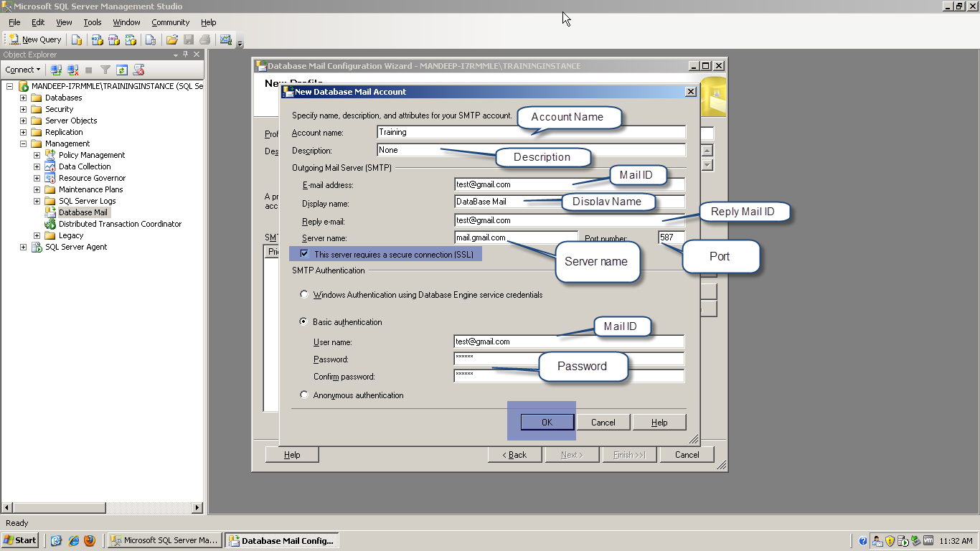The width and height of the screenshot is (980, 551).
Task: Toggle the secure connection (SSL) checkbox
Action: click(305, 254)
